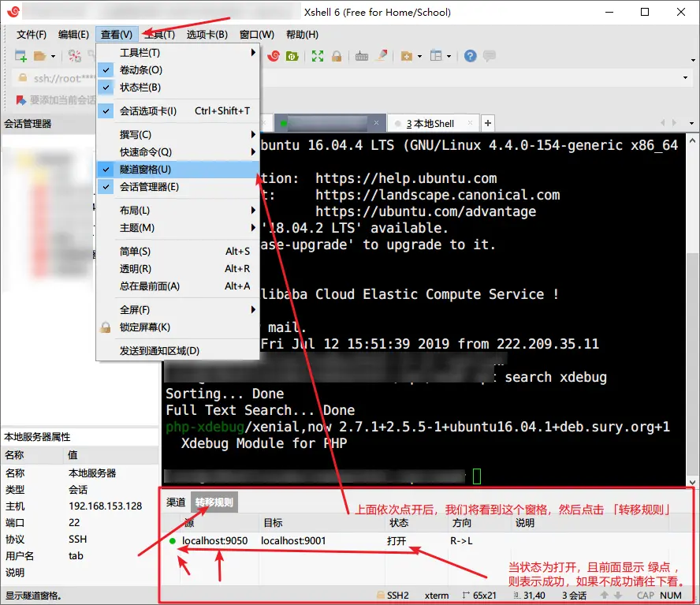Click the tab list dropdown arrow
Viewport: 700px width, 605px height.
(691, 123)
